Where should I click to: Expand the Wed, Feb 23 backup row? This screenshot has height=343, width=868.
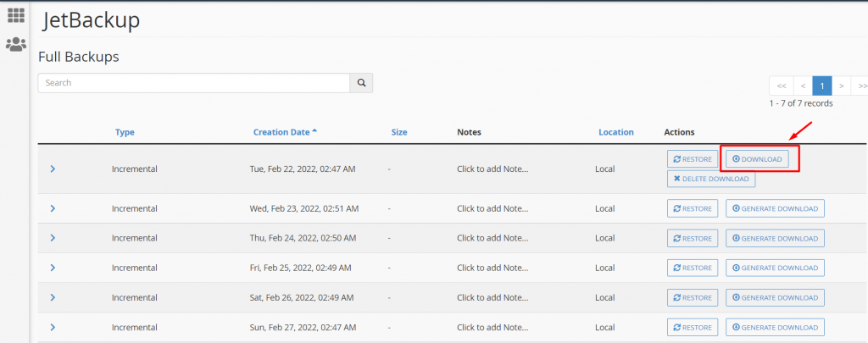(53, 208)
